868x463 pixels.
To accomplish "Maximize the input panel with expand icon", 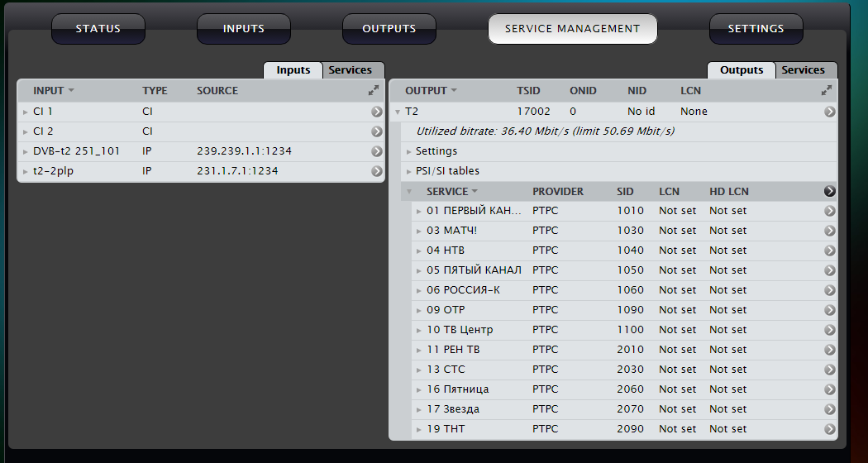I will coord(374,90).
